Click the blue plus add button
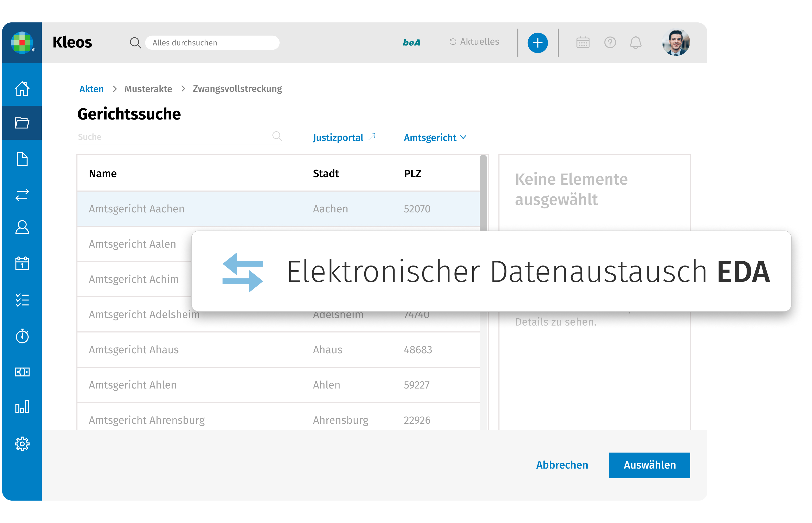Screen dimensions: 812x523 [x=537, y=43]
